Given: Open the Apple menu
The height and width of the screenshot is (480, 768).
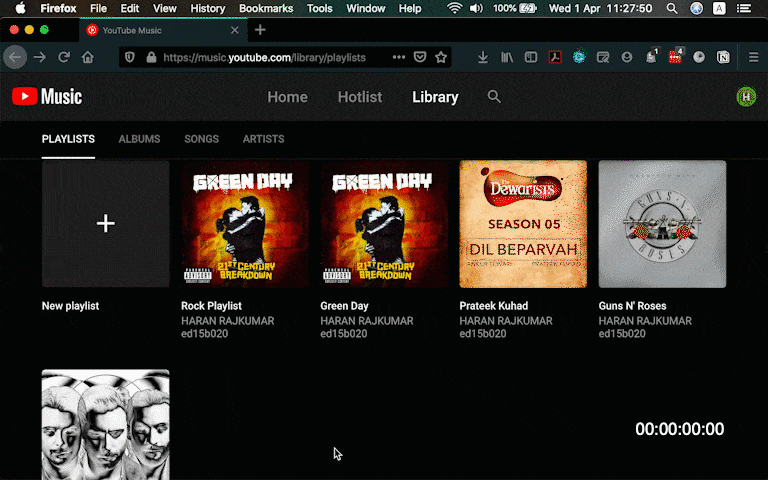Looking at the screenshot, I should pyautogui.click(x=20, y=8).
